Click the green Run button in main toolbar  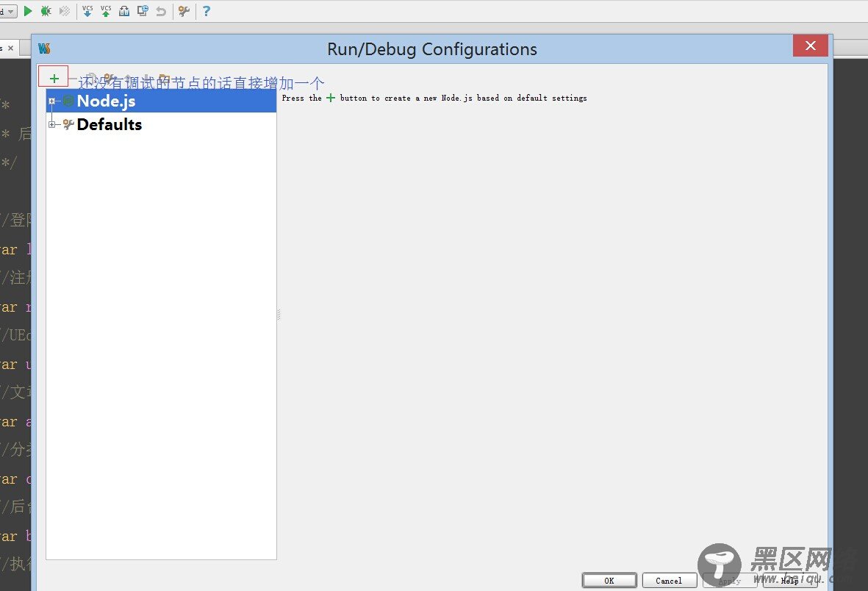coord(28,10)
